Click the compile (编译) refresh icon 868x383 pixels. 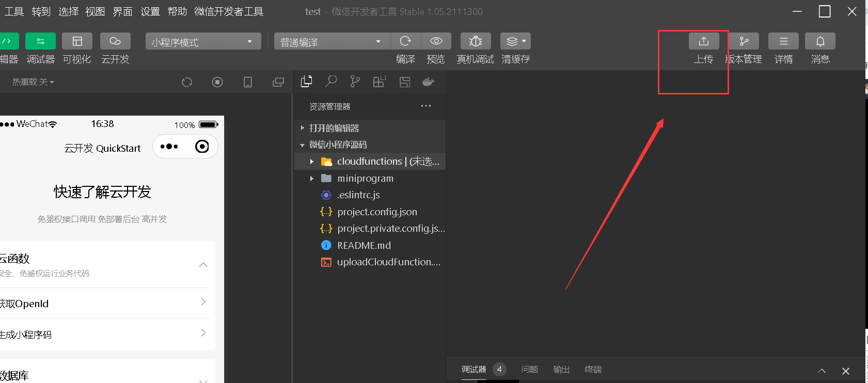pyautogui.click(x=405, y=41)
